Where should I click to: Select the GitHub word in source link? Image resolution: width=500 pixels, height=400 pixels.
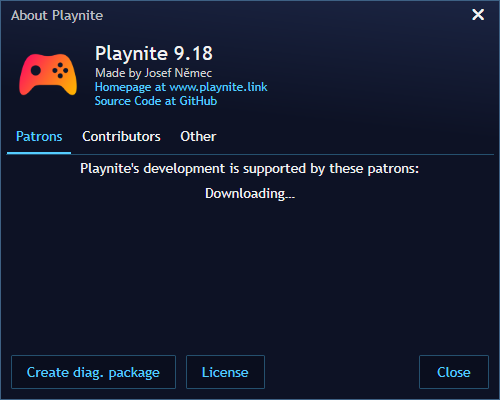(198, 101)
